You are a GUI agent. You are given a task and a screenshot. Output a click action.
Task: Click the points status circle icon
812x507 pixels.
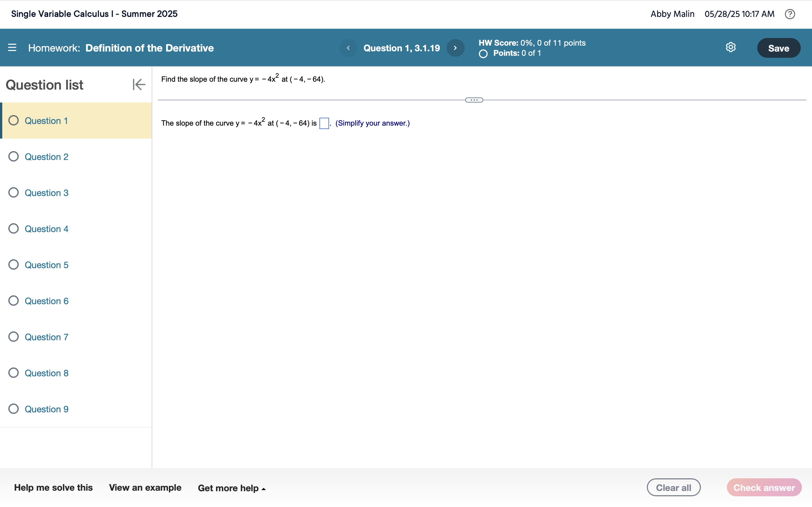483,54
